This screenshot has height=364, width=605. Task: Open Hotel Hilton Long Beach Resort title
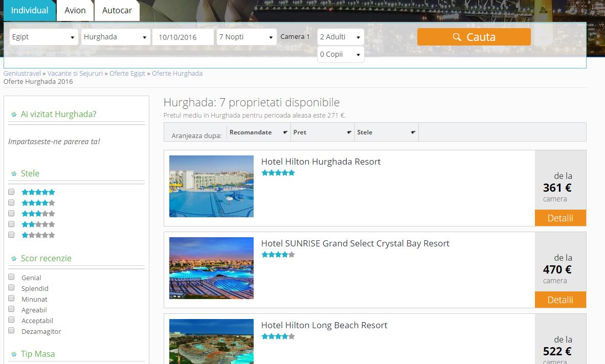tap(324, 325)
